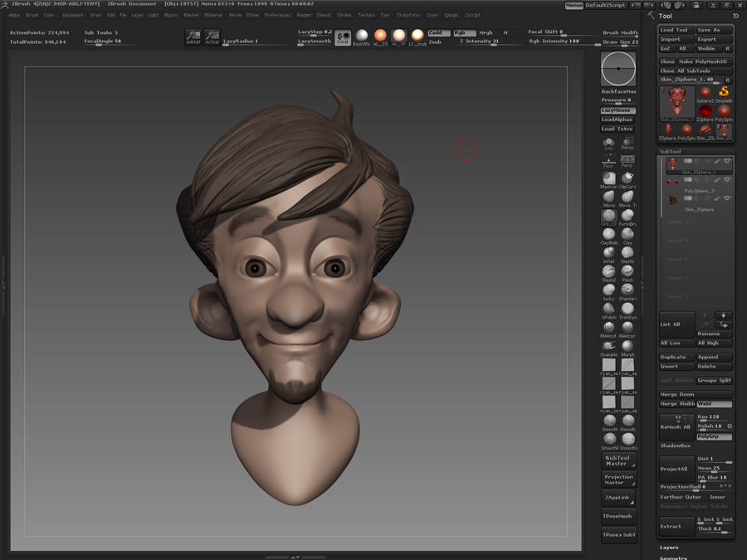Image resolution: width=747 pixels, height=560 pixels.
Task: Click the AAHalf zoom icon
Action: click(x=193, y=37)
